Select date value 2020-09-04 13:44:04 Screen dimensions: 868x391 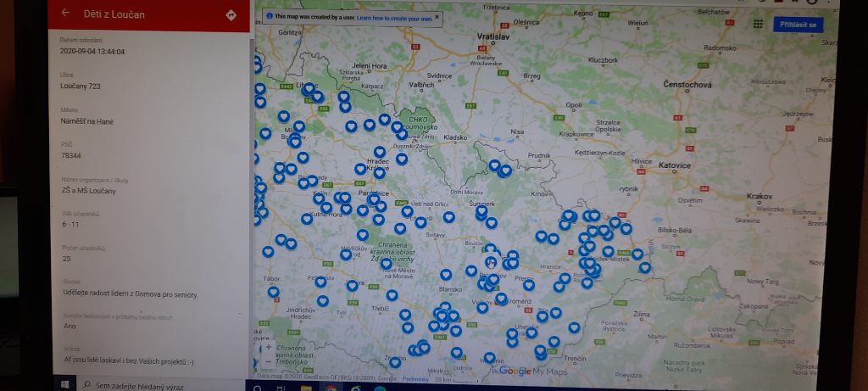click(x=92, y=52)
